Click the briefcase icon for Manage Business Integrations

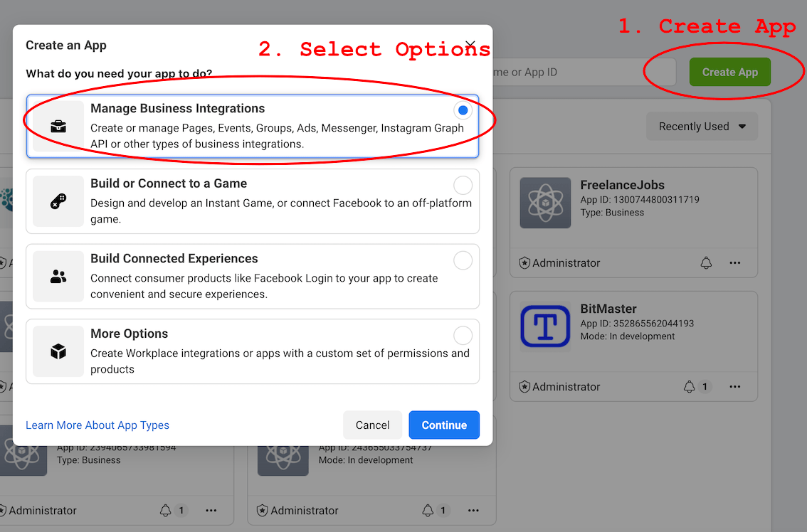coord(58,126)
